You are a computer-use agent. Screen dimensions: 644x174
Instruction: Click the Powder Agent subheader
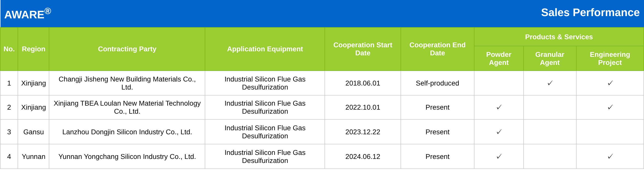point(499,58)
